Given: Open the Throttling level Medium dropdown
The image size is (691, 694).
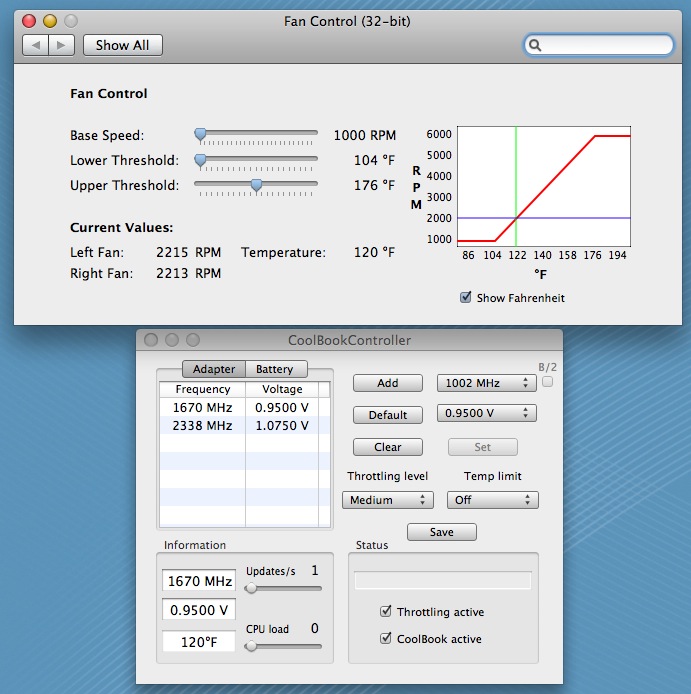Looking at the screenshot, I should [388, 500].
